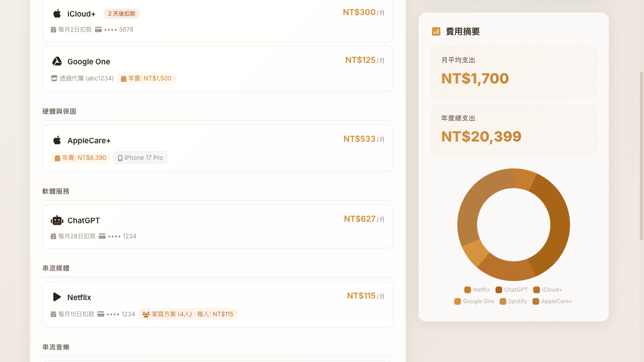Click the ChatGPT robot icon

[x=57, y=220]
